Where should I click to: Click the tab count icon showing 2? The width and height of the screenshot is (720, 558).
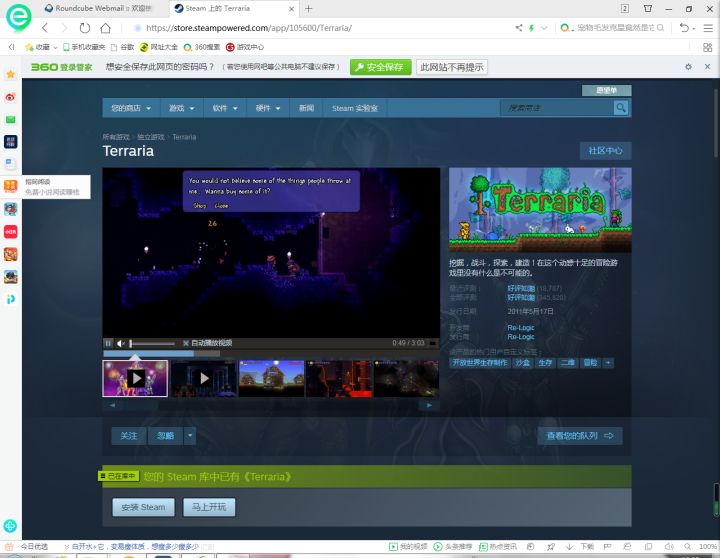[x=624, y=9]
